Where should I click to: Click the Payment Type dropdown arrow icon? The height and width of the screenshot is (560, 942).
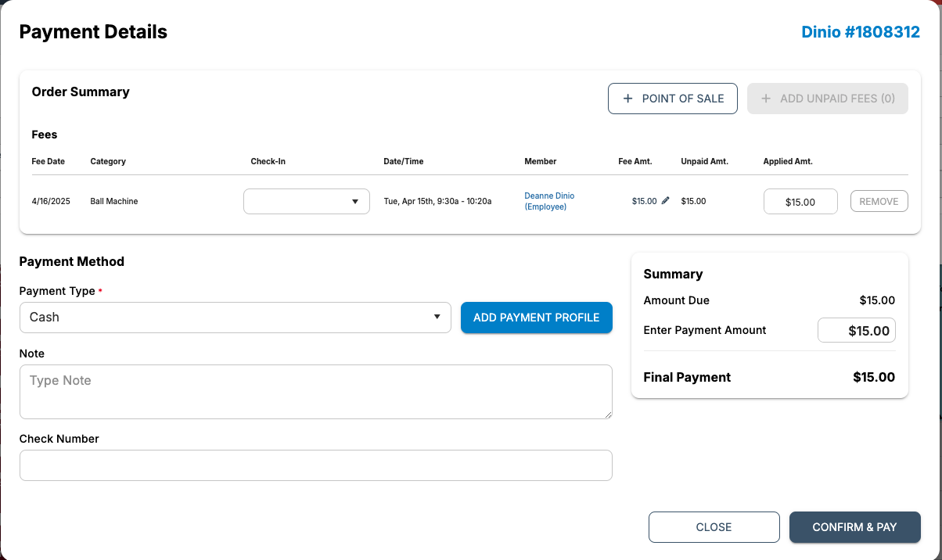point(437,317)
